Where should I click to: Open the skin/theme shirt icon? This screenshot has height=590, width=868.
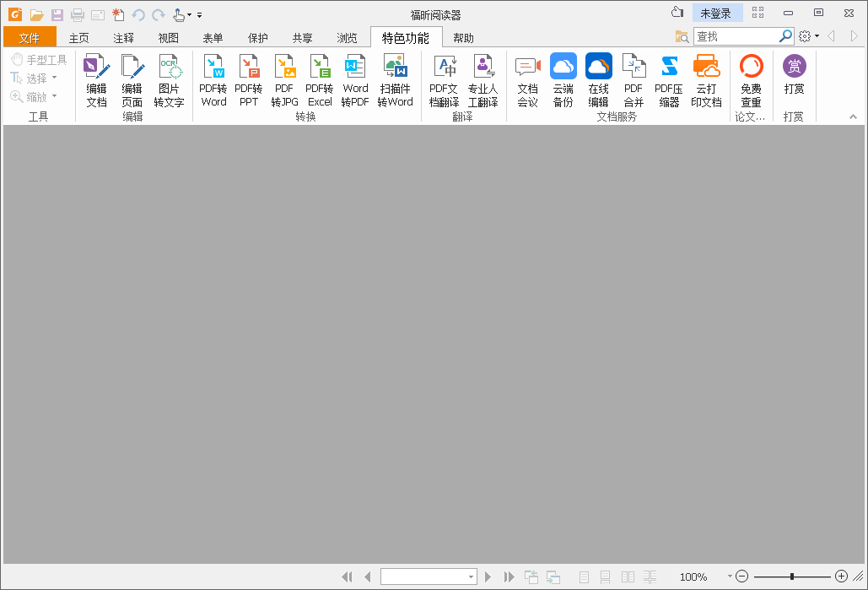coord(677,12)
